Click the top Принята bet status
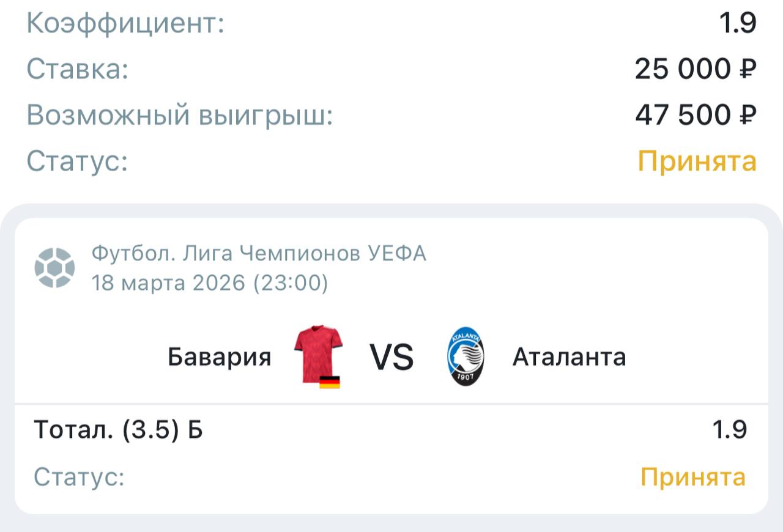 pos(697,161)
